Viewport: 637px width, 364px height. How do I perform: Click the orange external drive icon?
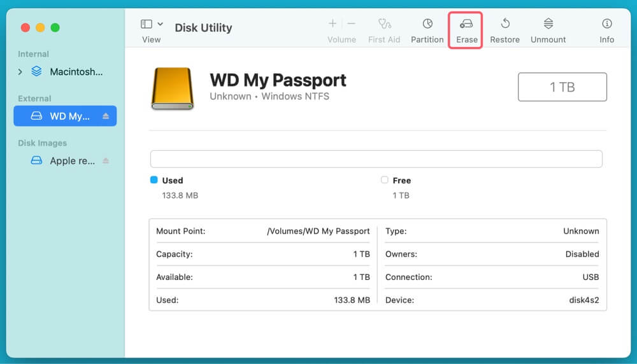pyautogui.click(x=172, y=88)
